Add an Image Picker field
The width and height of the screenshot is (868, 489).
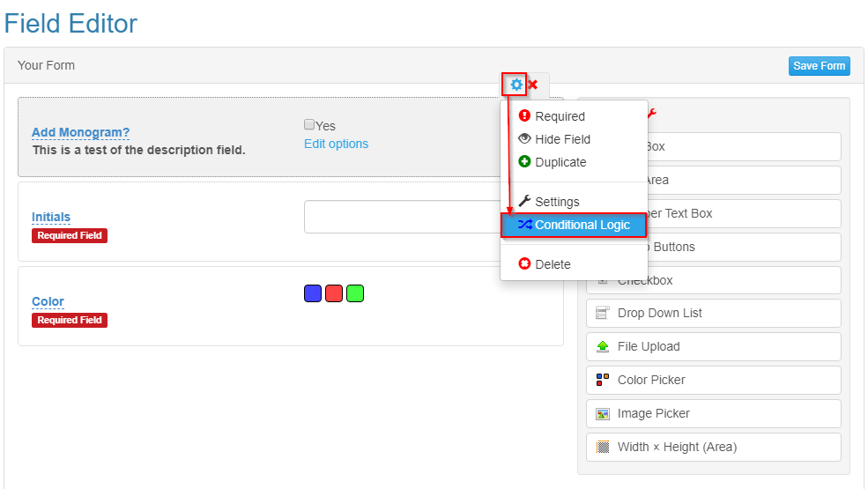click(714, 414)
